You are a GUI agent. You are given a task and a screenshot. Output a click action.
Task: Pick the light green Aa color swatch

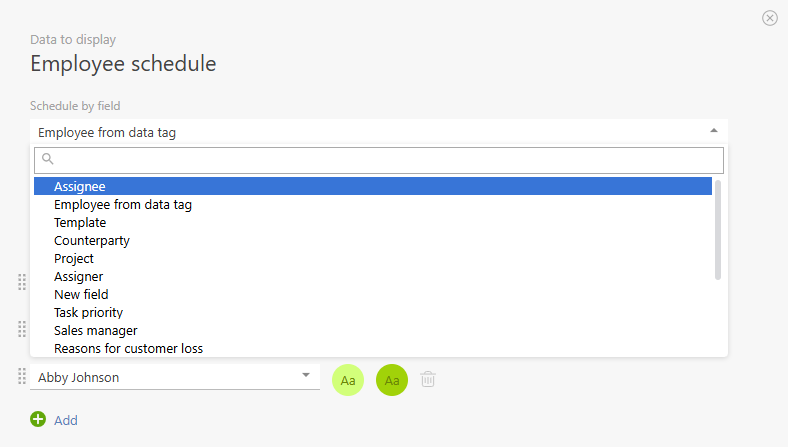[348, 380]
